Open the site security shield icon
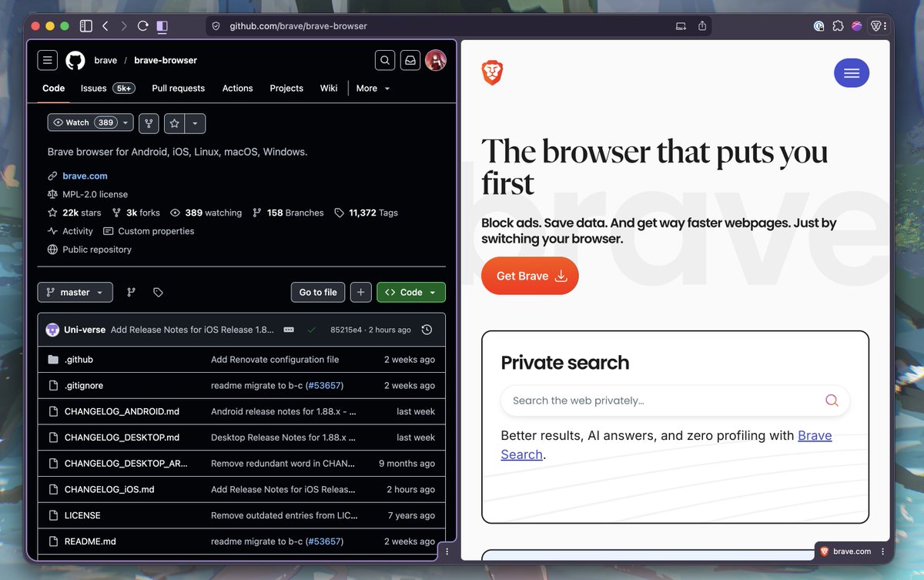The height and width of the screenshot is (580, 924). click(x=216, y=26)
